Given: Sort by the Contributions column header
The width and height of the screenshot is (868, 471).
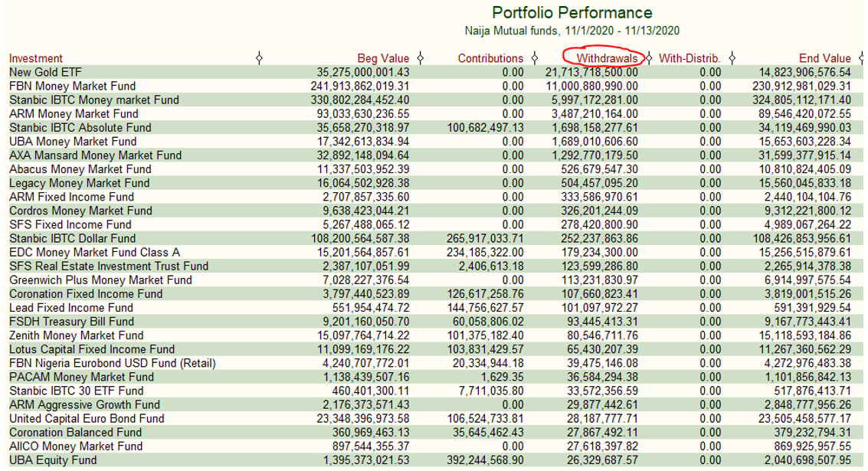Looking at the screenshot, I should click(x=490, y=58).
